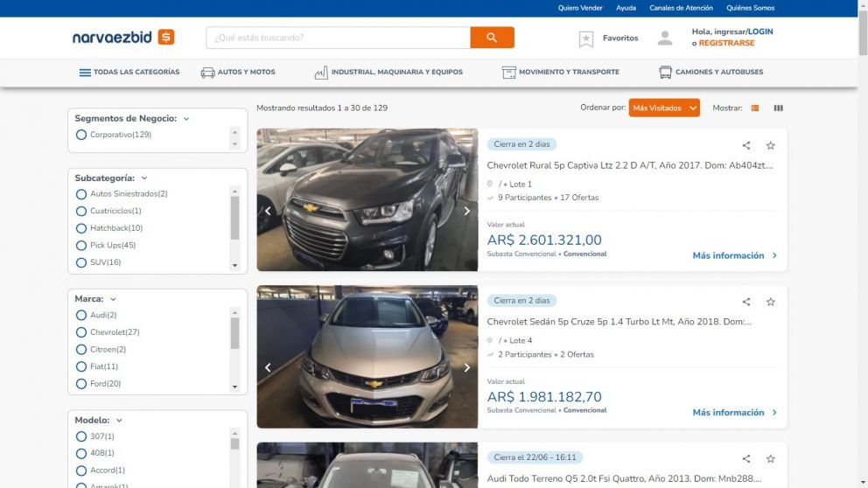Collapse the Marca filter section
The height and width of the screenshot is (488, 868).
[x=113, y=299]
